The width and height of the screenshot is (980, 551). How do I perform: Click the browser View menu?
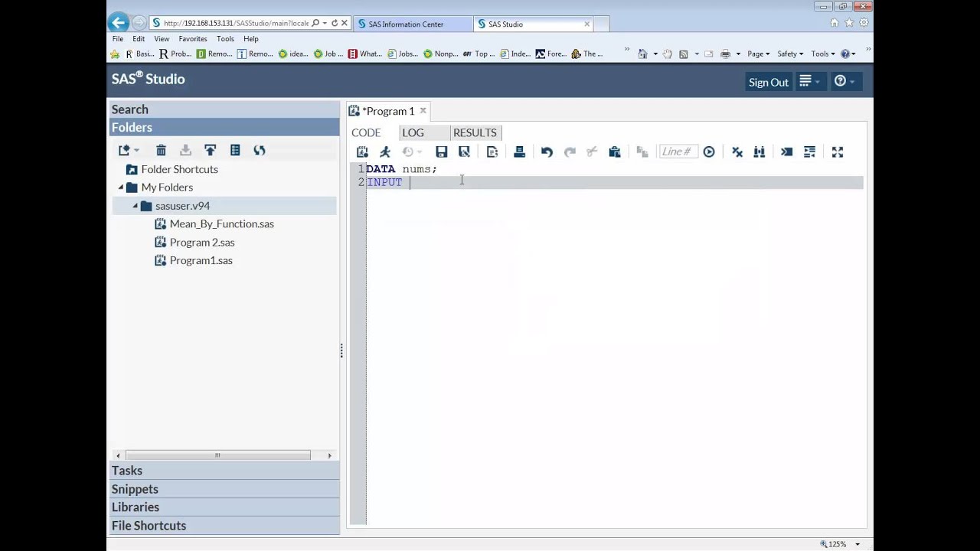162,39
